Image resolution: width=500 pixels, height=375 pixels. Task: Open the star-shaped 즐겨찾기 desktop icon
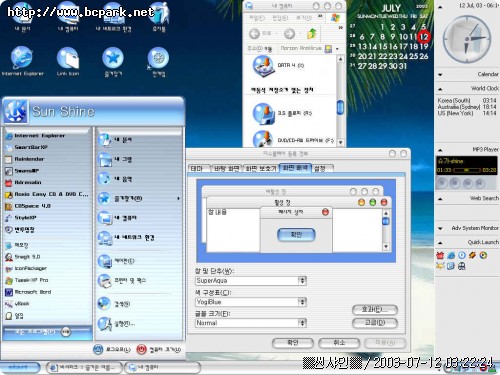[113, 61]
